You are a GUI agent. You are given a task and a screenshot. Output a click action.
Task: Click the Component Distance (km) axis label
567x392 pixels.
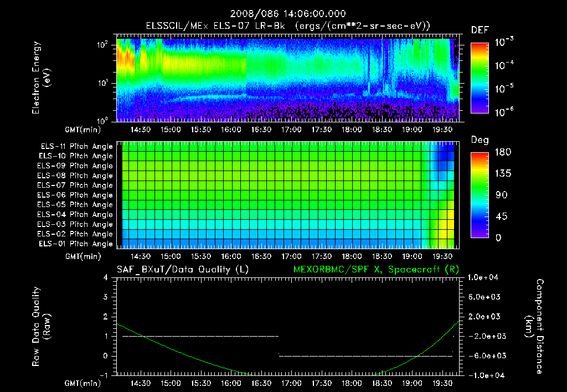534,327
